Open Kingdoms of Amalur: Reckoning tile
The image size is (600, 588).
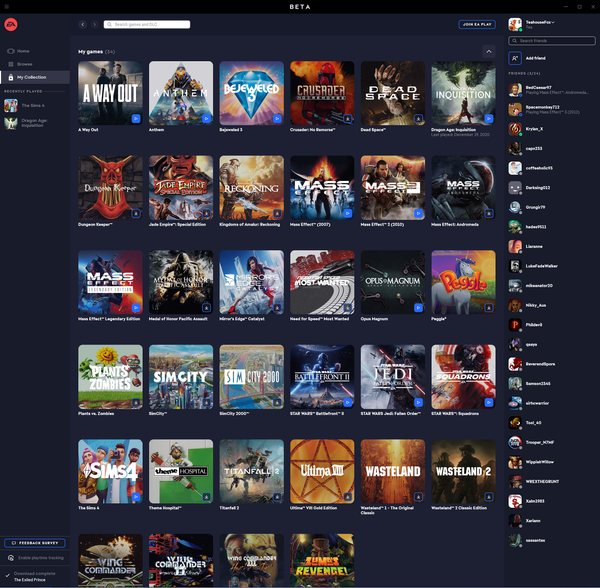(251, 187)
